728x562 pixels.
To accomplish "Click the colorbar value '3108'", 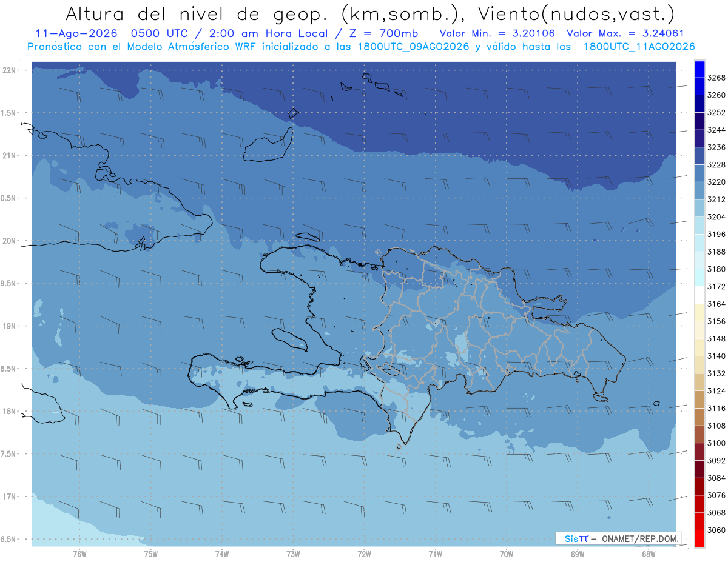I will [x=716, y=426].
